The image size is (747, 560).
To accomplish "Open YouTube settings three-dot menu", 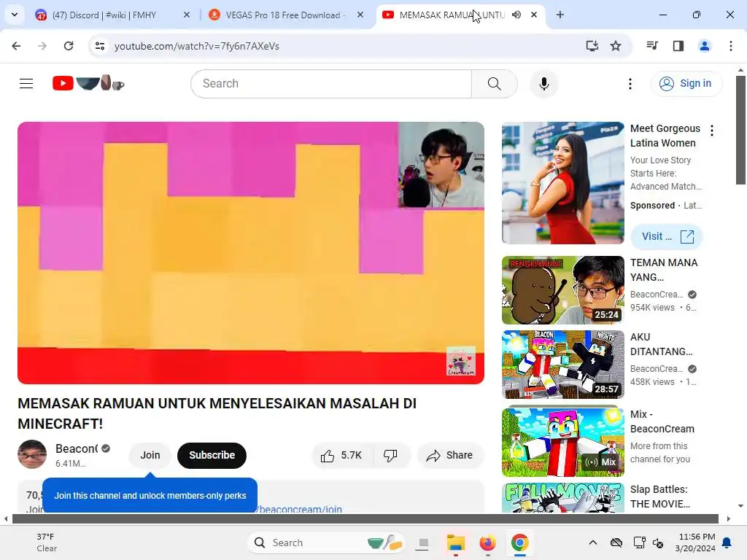I will click(x=630, y=84).
